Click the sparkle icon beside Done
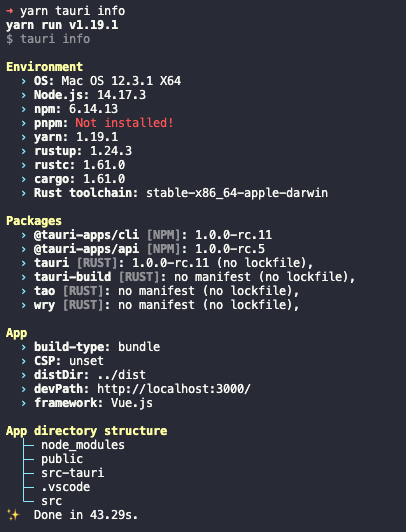This screenshot has width=406, height=532. [x=13, y=515]
